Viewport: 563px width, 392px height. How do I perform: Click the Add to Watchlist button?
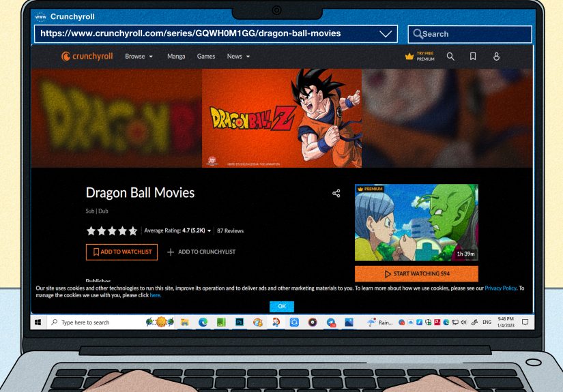click(x=121, y=252)
